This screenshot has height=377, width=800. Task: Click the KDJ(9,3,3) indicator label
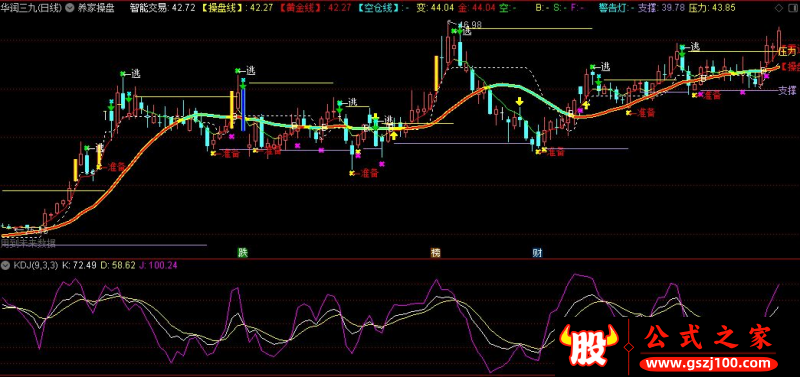point(36,265)
